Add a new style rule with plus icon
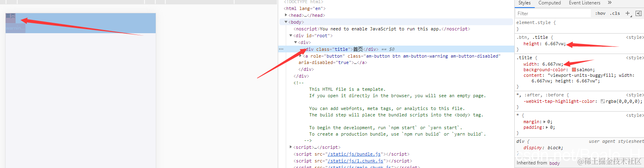Viewport: 644px width, 168px height. 628,13
